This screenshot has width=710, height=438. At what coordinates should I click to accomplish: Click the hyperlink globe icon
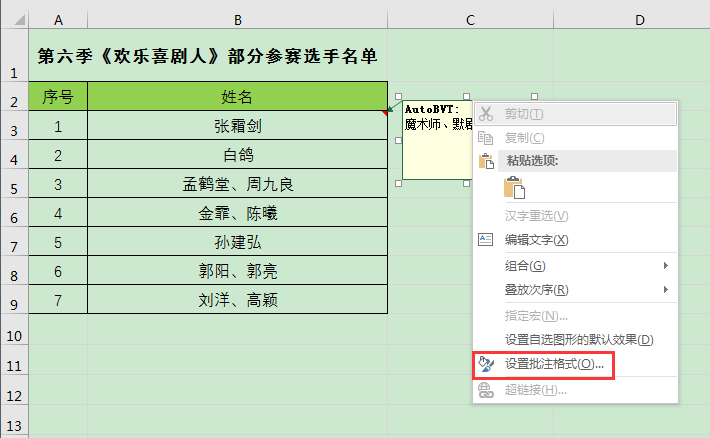pyautogui.click(x=486, y=390)
